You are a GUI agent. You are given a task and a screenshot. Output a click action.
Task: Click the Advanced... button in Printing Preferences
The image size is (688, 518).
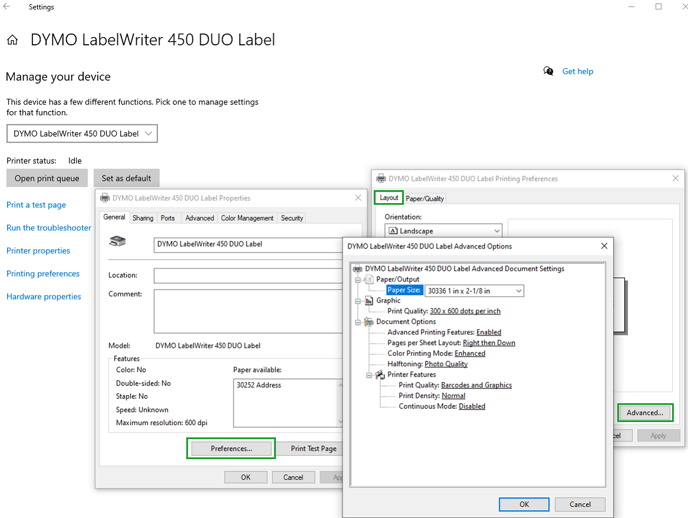coord(645,413)
